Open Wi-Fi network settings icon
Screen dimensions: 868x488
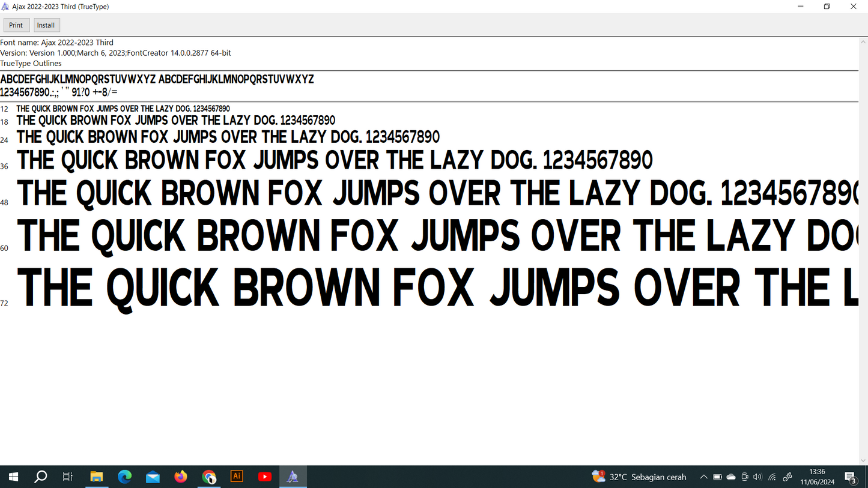(x=772, y=477)
